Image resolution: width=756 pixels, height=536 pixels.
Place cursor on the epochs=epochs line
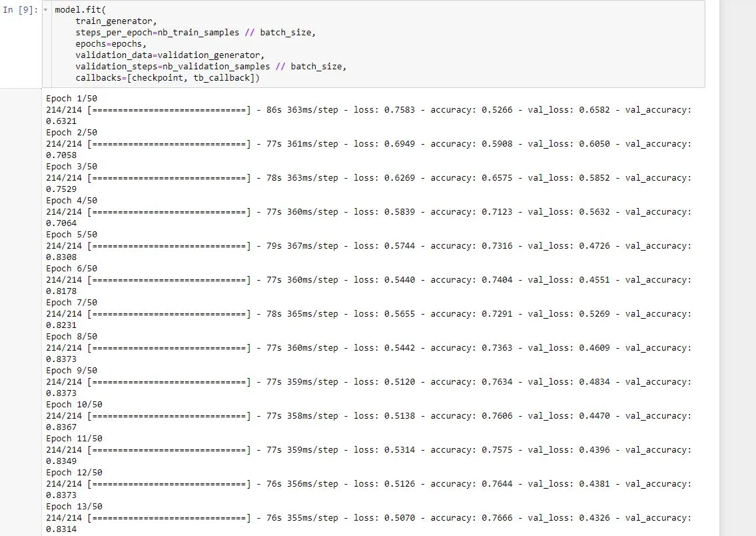(109, 44)
